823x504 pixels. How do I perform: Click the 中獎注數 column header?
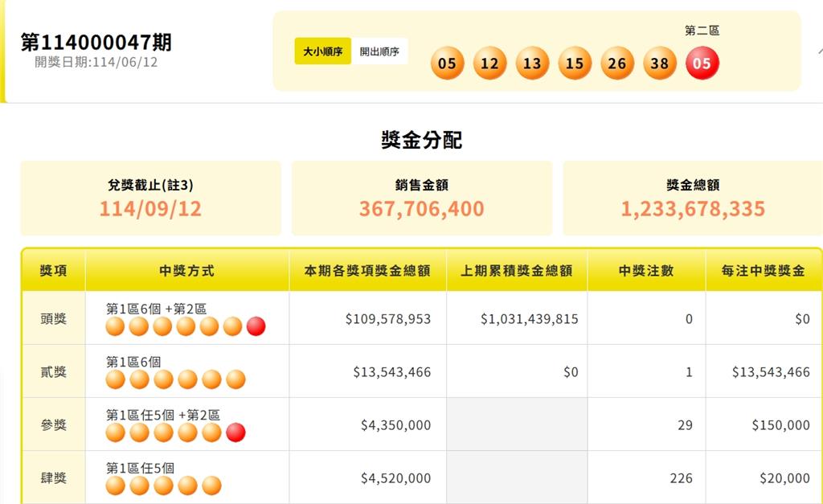point(646,271)
